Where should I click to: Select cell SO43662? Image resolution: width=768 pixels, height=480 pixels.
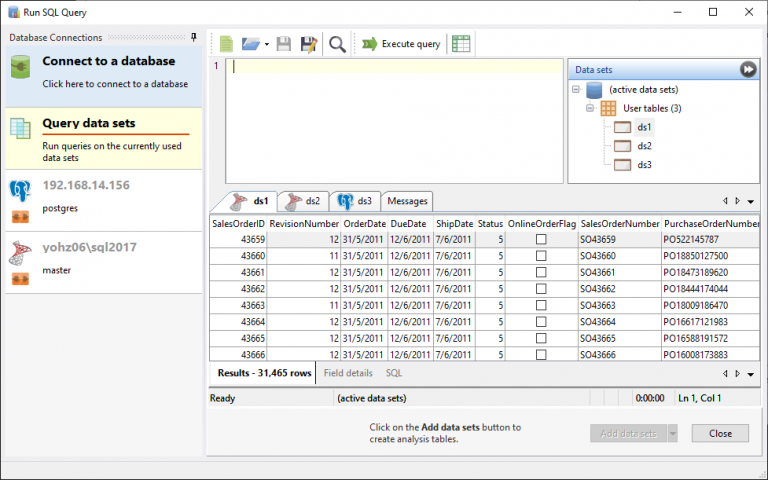(x=620, y=289)
